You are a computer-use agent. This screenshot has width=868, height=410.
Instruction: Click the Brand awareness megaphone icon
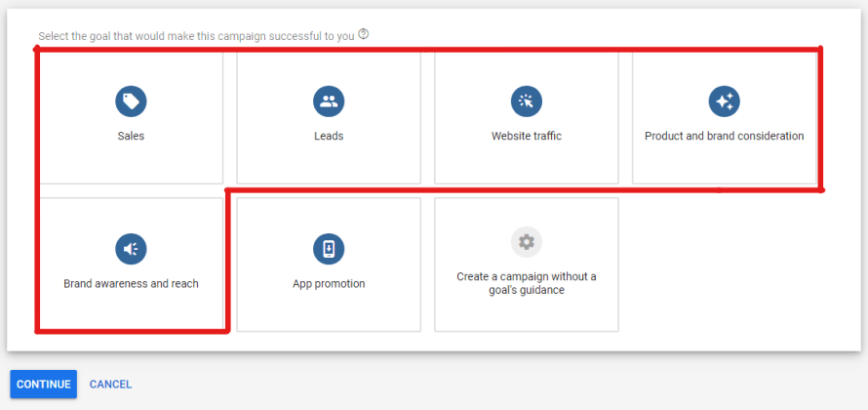[132, 249]
